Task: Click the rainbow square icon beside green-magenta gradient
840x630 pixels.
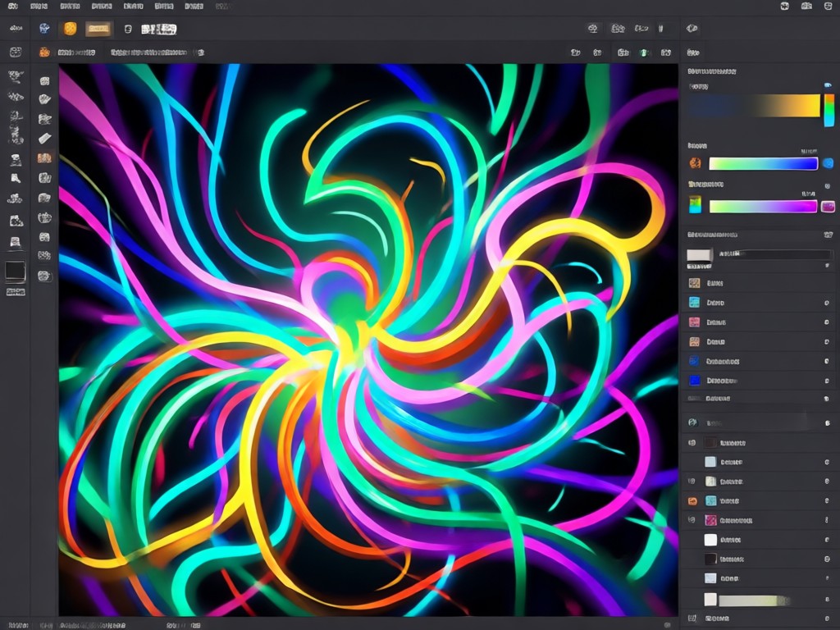Action: pyautogui.click(x=695, y=204)
